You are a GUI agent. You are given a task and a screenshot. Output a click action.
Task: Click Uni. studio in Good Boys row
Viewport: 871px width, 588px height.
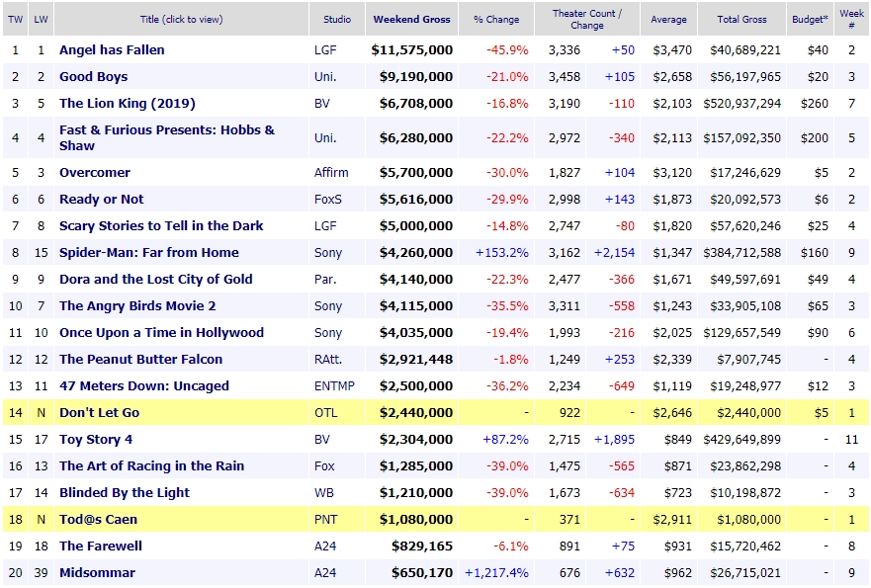[x=325, y=77]
